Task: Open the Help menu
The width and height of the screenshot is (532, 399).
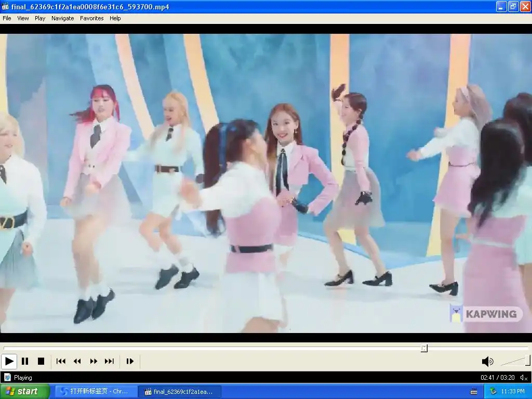Action: point(115,18)
